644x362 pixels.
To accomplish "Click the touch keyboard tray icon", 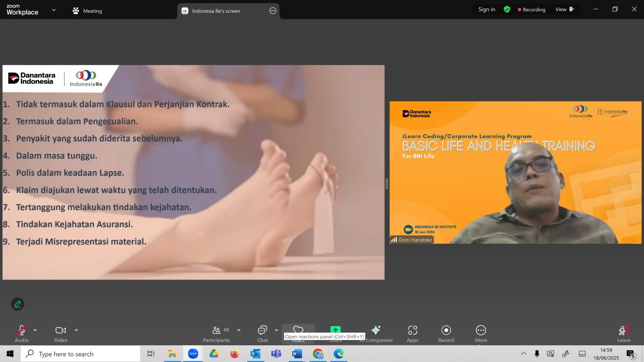I will coord(582,354).
